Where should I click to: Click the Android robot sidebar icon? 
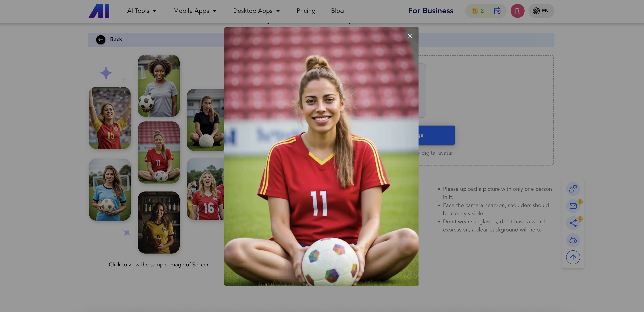(x=573, y=240)
